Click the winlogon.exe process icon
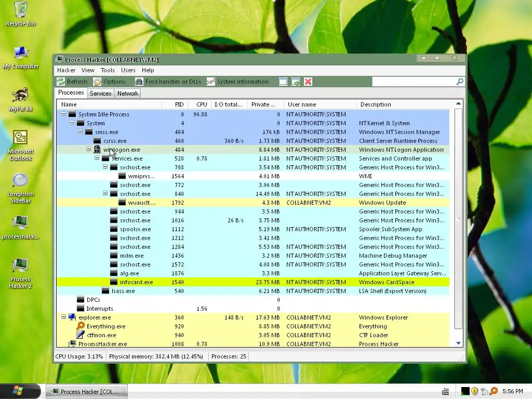Screen dimensions: 532x399 (97, 149)
